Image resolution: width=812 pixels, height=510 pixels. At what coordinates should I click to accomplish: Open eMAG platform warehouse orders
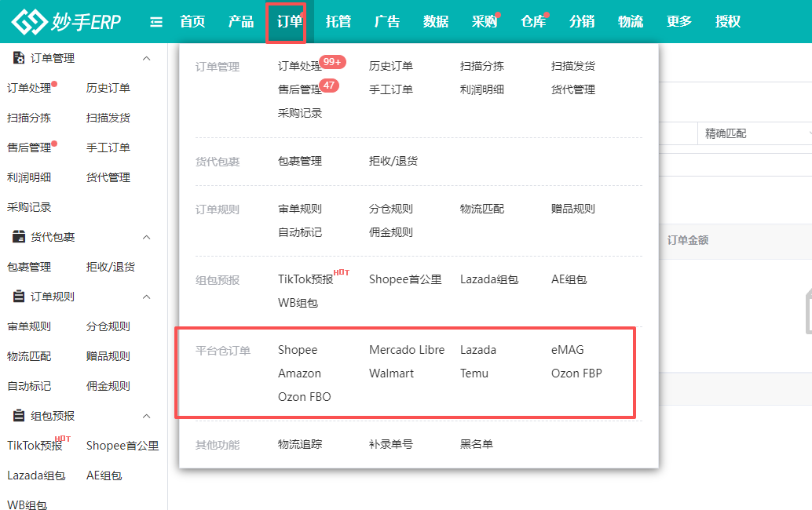(568, 350)
